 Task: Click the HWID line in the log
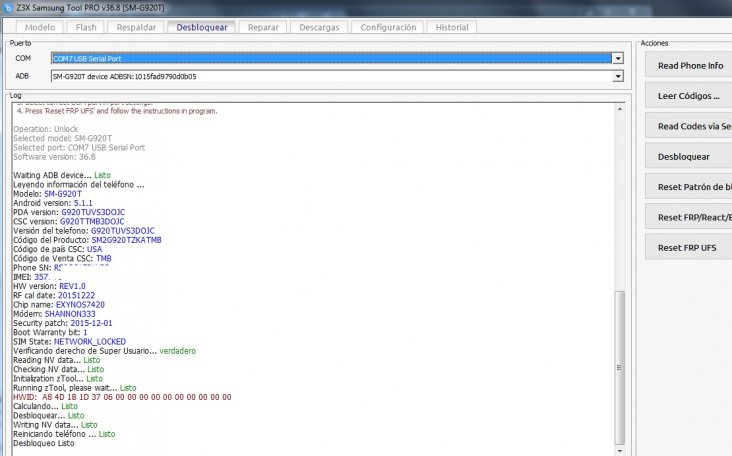pyautogui.click(x=122, y=397)
